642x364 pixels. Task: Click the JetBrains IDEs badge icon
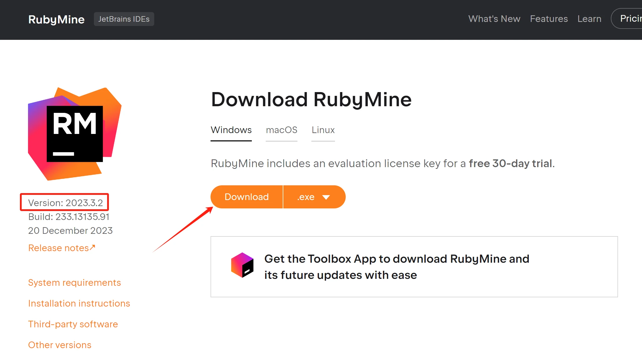tap(124, 19)
